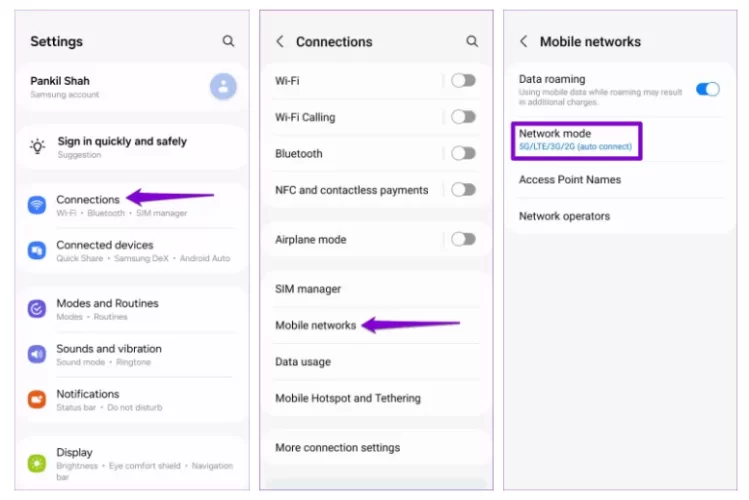Turn on the Bluetooth switch
Viewport: 749px width, 500px height.
click(463, 153)
